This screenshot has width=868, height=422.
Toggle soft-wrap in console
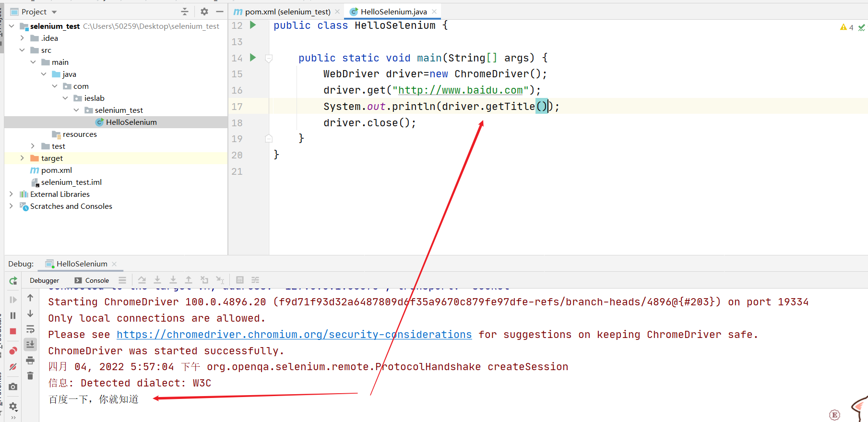tap(30, 329)
